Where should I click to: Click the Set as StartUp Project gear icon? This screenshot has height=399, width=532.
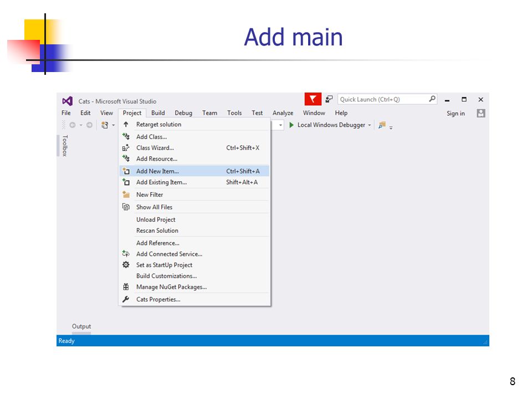click(x=126, y=265)
